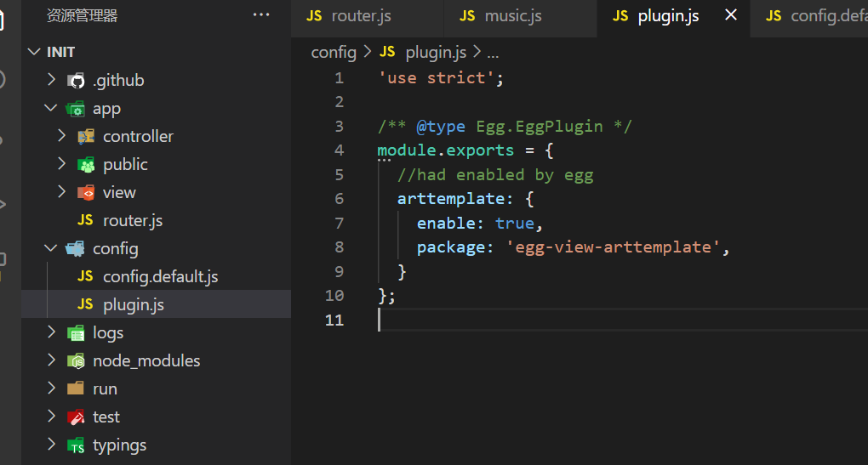This screenshot has height=465, width=868.
Task: Click the '//had enabled by egg' comment
Action: tap(495, 175)
